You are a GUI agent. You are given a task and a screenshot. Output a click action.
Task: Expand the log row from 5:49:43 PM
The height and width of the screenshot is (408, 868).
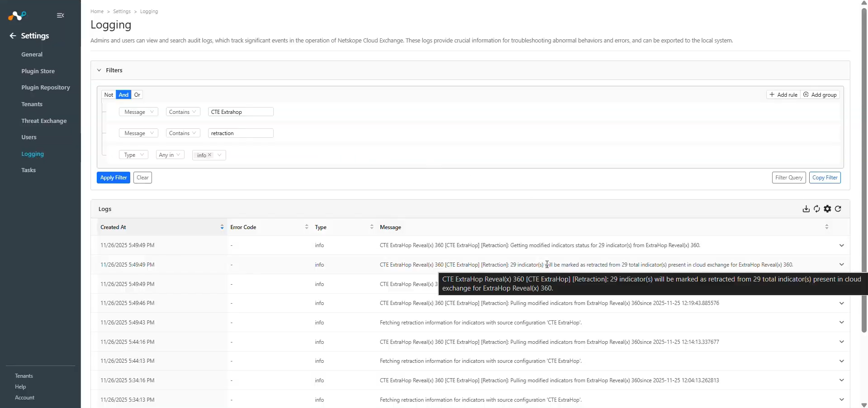[841, 323]
